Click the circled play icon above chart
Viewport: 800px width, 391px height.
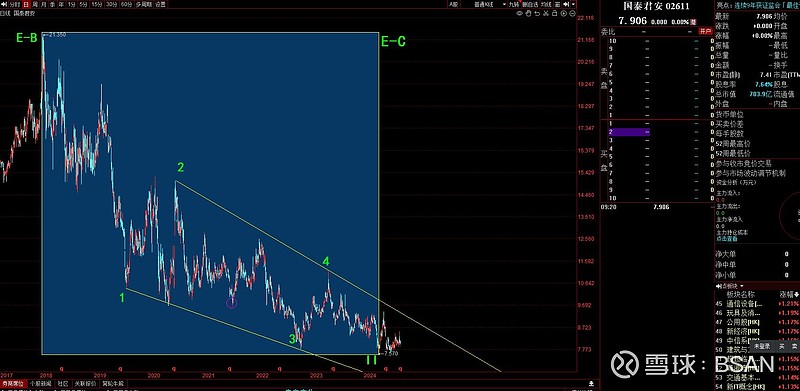tap(564, 14)
